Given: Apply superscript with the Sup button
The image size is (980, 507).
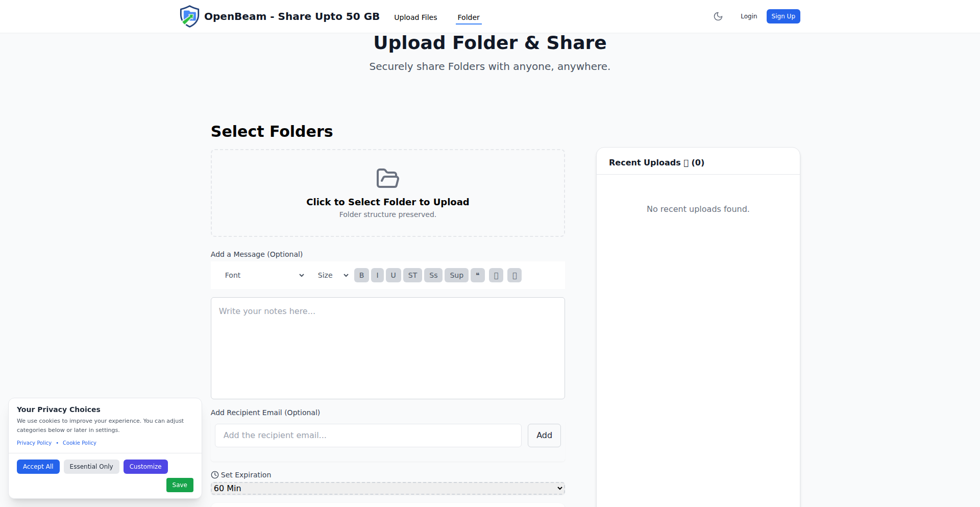Looking at the screenshot, I should 456,275.
